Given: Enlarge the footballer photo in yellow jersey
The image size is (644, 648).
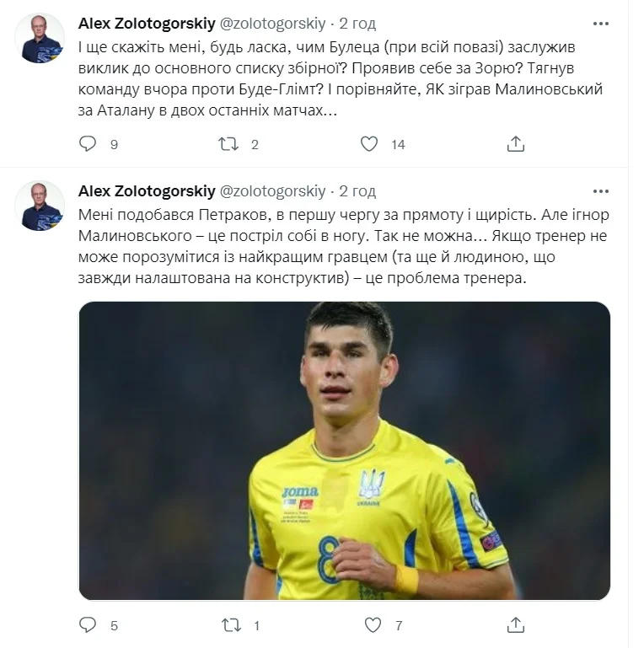Looking at the screenshot, I should click(x=344, y=451).
